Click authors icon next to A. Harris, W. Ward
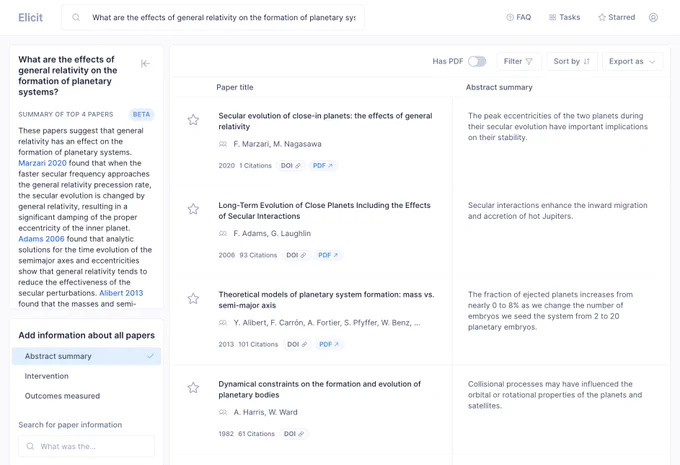 pyautogui.click(x=223, y=412)
